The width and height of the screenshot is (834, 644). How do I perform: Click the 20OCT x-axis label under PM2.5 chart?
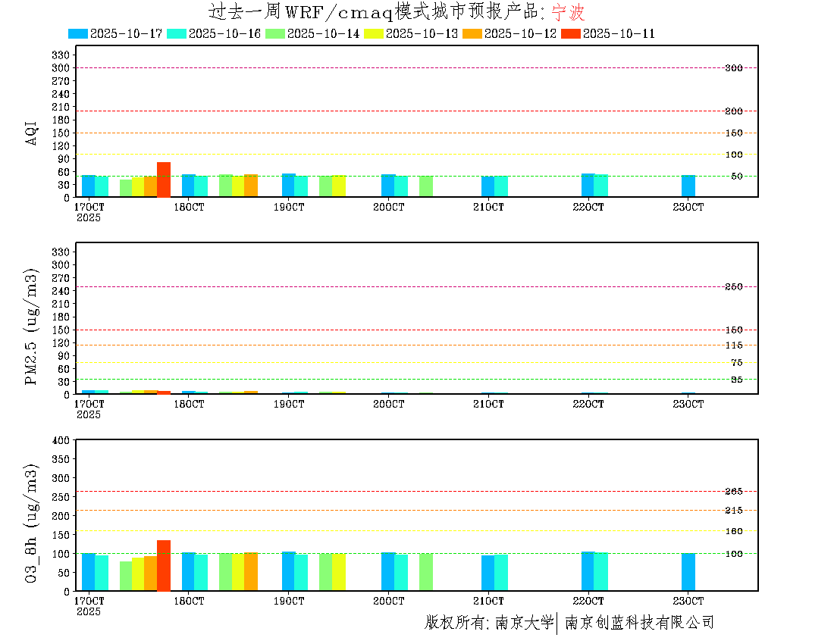[388, 405]
